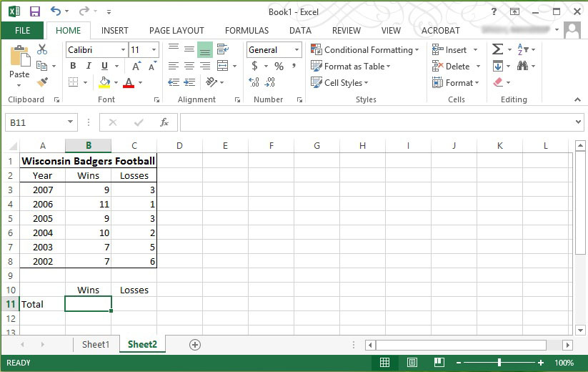Screen dimensions: 588x372
Task: Click Merge & Center icon
Action: coord(223,66)
